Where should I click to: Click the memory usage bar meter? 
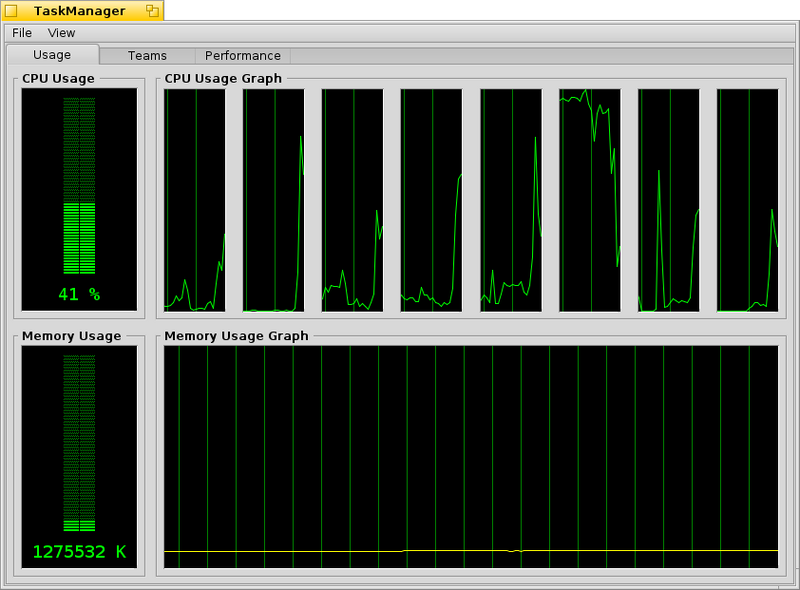tap(79, 443)
